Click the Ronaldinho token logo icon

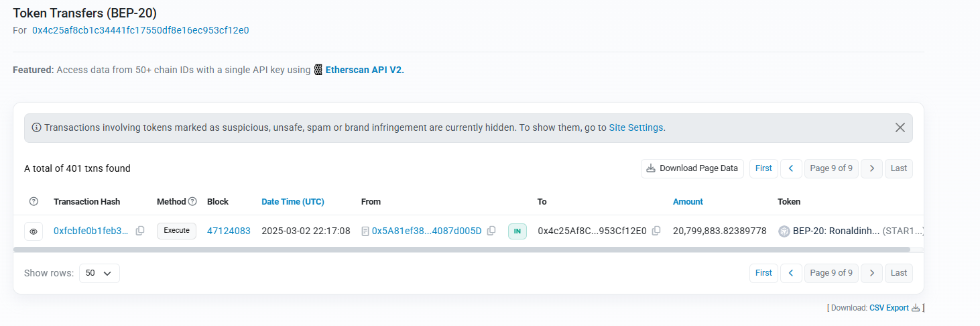coord(784,231)
